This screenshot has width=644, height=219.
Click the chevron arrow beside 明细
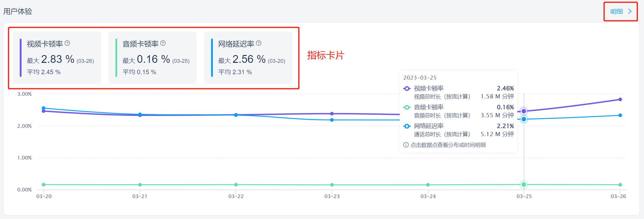click(630, 11)
